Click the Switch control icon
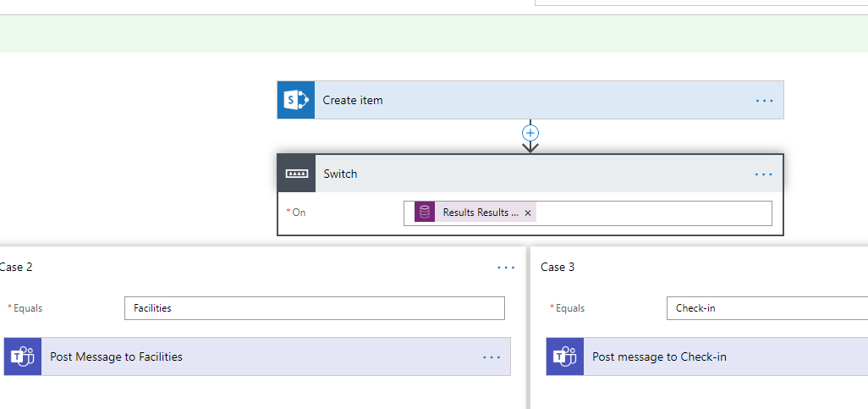The image size is (868, 409). click(x=297, y=174)
